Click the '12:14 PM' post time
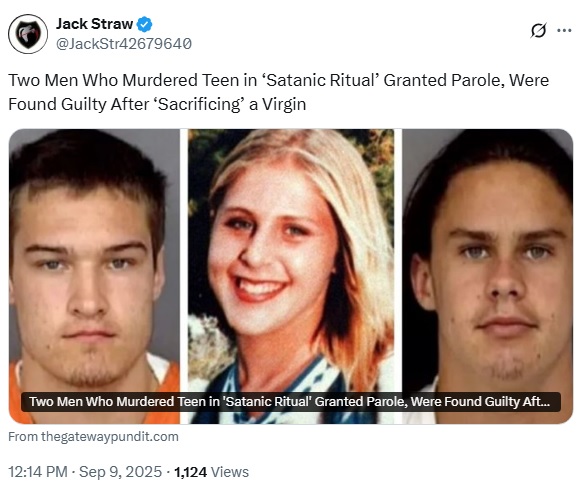Image resolution: width=584 pixels, height=486 pixels. [x=38, y=472]
